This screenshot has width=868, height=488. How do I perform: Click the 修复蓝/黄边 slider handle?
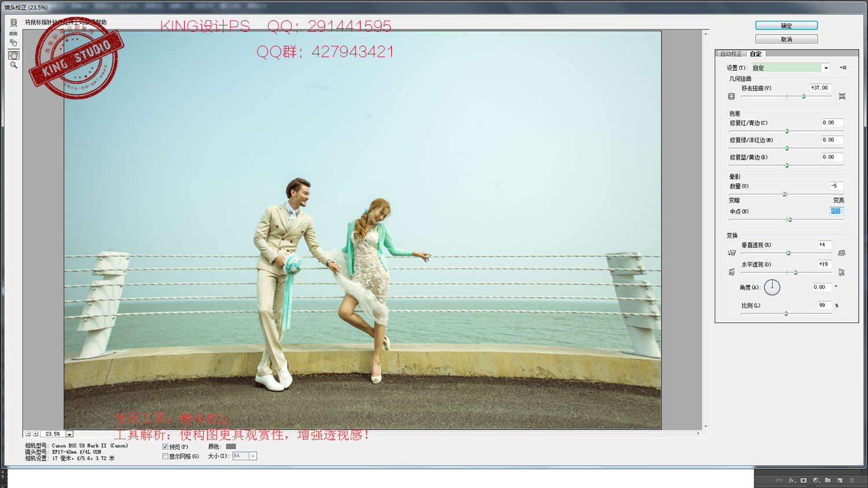click(x=787, y=166)
